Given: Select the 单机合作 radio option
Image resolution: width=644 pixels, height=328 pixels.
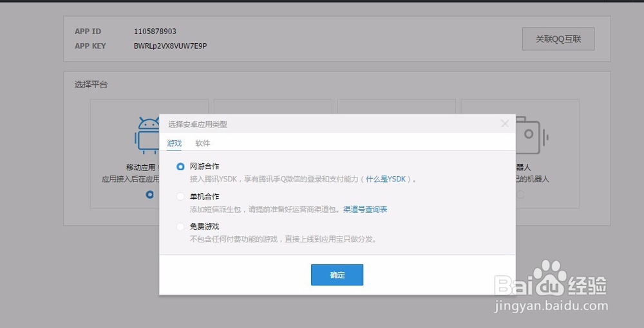Looking at the screenshot, I should (x=180, y=196).
